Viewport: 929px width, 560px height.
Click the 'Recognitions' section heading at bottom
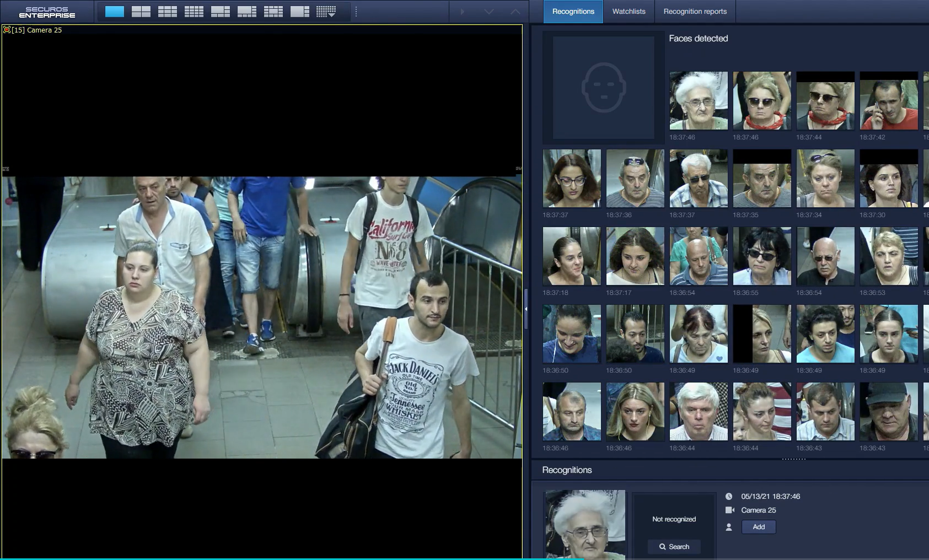[567, 470]
